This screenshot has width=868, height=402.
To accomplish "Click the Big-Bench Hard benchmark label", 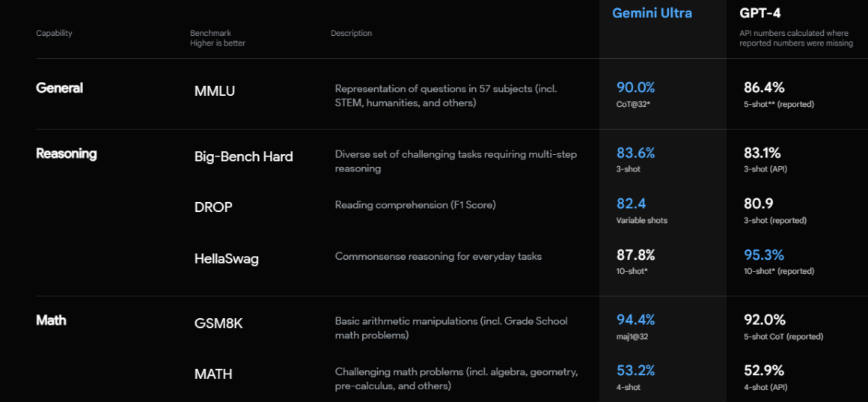I will coord(243,156).
